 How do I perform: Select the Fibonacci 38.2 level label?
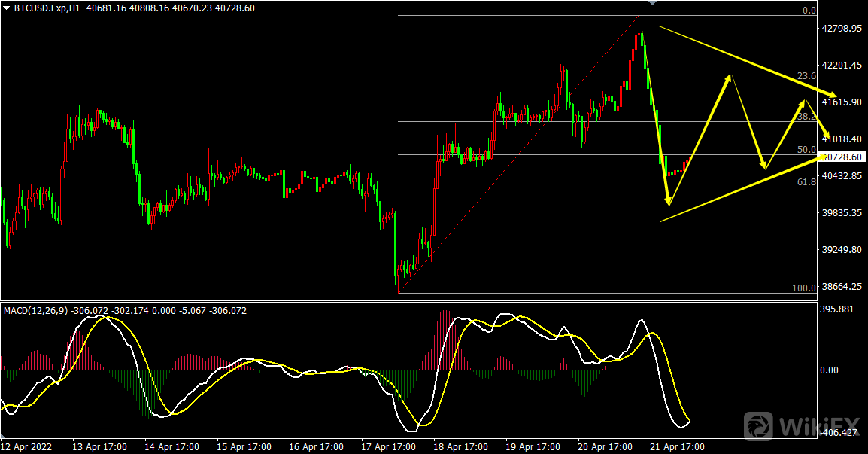[x=806, y=117]
